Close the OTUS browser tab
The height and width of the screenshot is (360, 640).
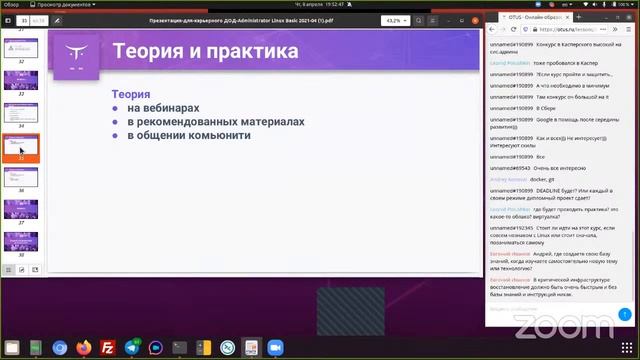(567, 17)
